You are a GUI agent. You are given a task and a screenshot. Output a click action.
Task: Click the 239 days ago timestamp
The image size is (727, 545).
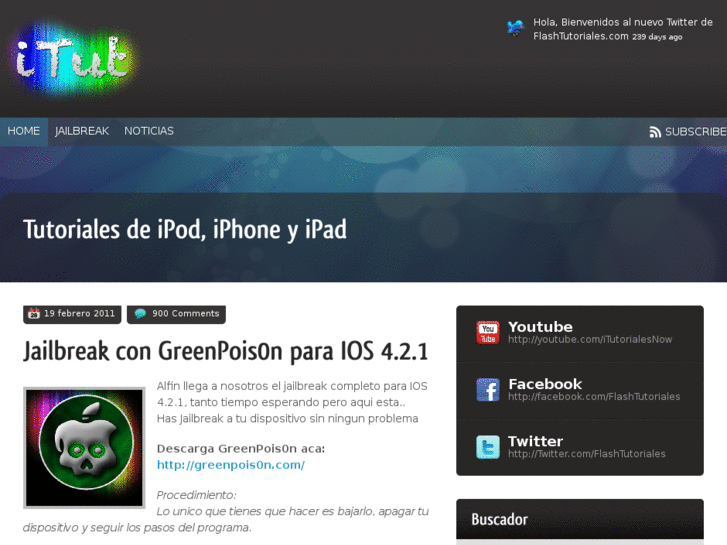[x=657, y=37]
